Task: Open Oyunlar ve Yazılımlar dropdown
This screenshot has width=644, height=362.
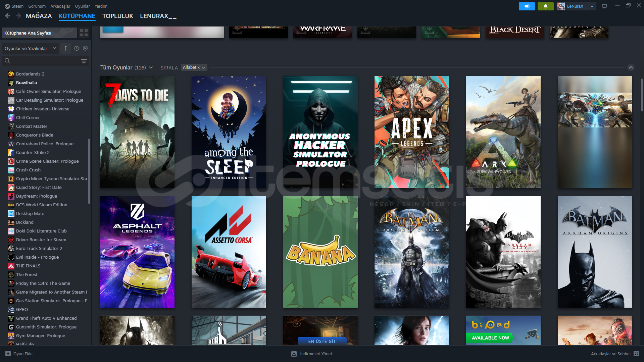Action: point(31,48)
